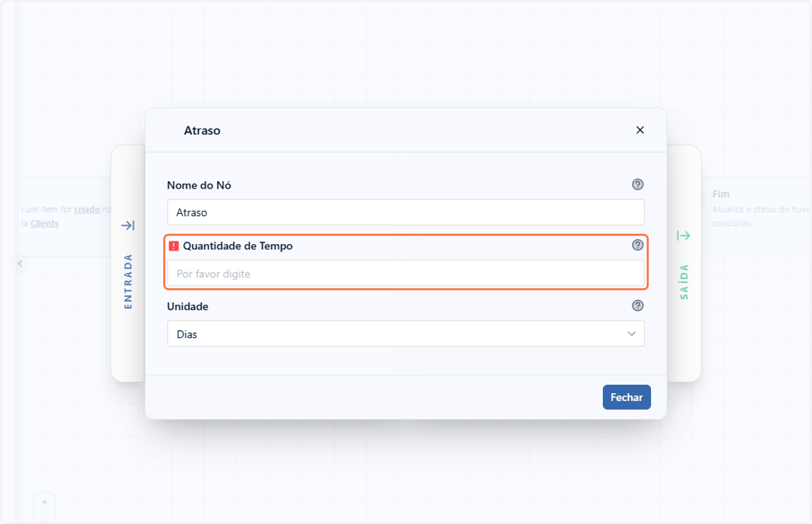Close the Atraso dialog with X
Screen dimensions: 812x524
(x=640, y=130)
